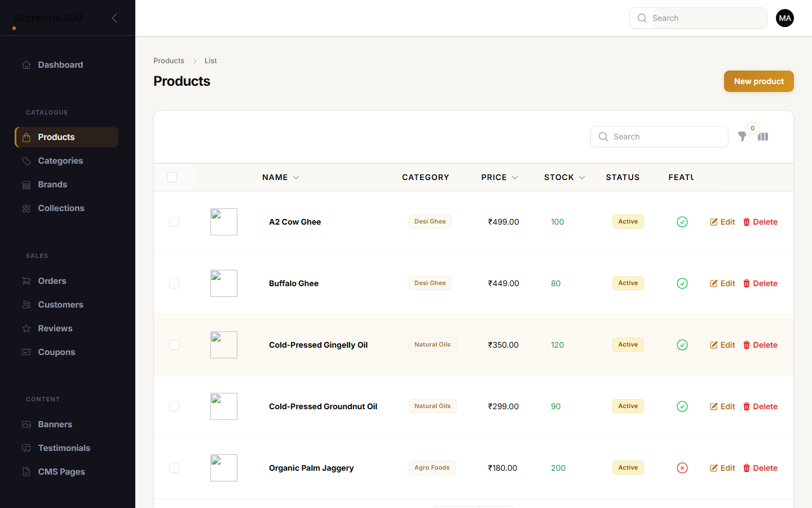The image size is (812, 508).
Task: Click the Storeone360 logo
Action: pyautogui.click(x=48, y=18)
